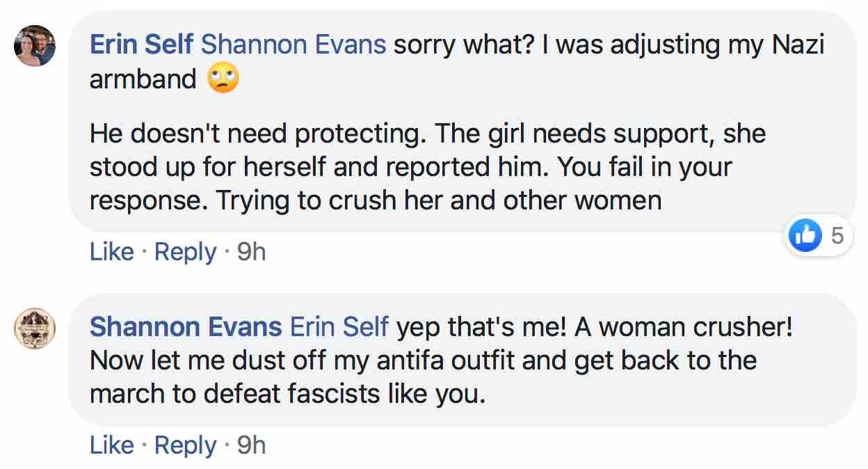Like Erin Self's comment
This screenshot has height=469, width=868.
(111, 252)
